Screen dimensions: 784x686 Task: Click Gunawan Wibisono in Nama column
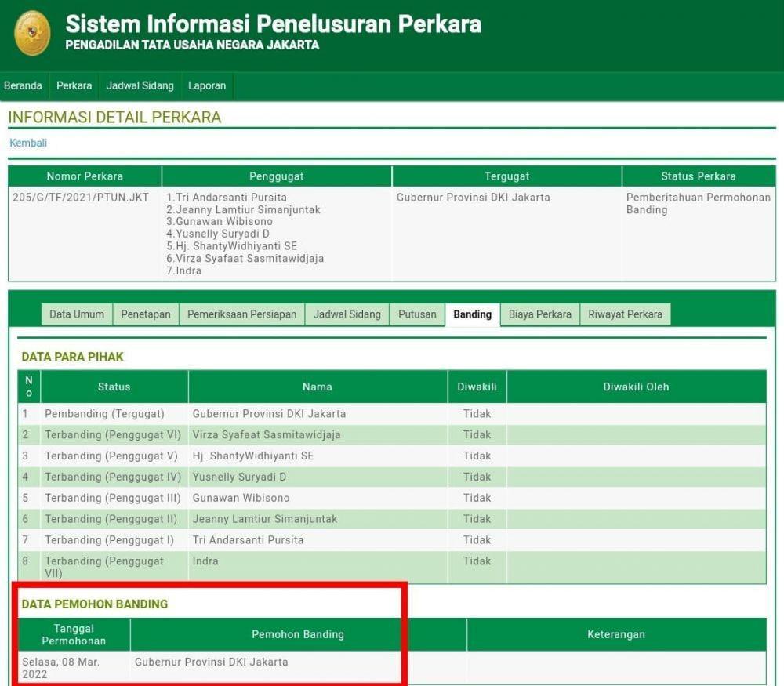pos(241,498)
